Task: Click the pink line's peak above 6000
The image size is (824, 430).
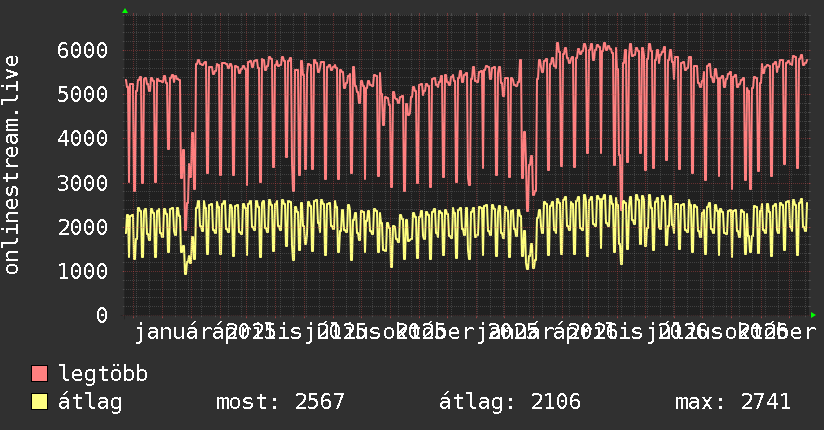Action: (x=558, y=44)
